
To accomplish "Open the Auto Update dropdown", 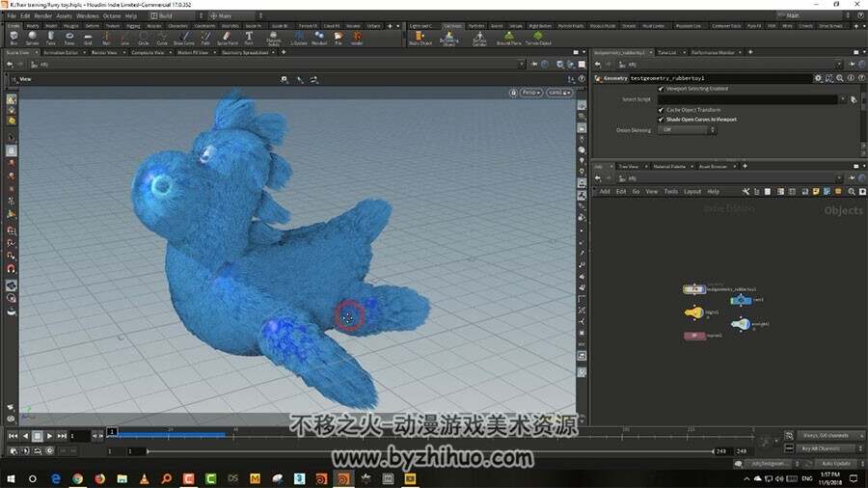I will pos(839,464).
